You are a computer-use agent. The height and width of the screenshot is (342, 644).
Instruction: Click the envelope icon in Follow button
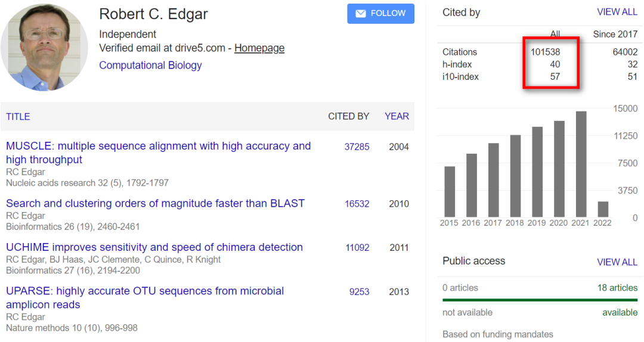(361, 14)
